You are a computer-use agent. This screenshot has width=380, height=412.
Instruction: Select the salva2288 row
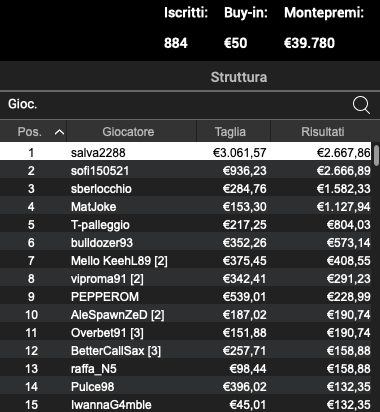[x=186, y=153]
